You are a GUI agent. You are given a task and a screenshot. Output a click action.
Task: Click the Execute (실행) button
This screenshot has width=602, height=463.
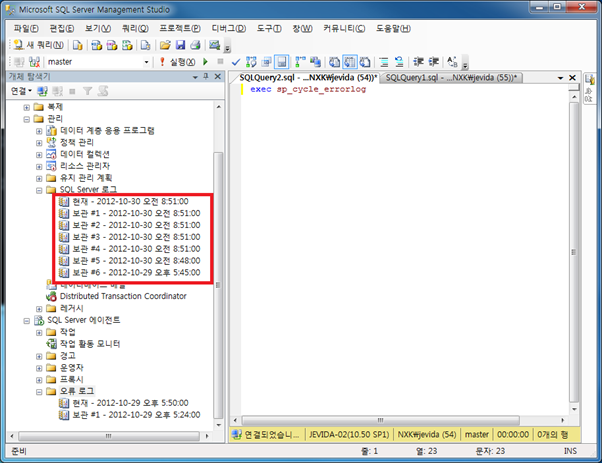click(178, 62)
